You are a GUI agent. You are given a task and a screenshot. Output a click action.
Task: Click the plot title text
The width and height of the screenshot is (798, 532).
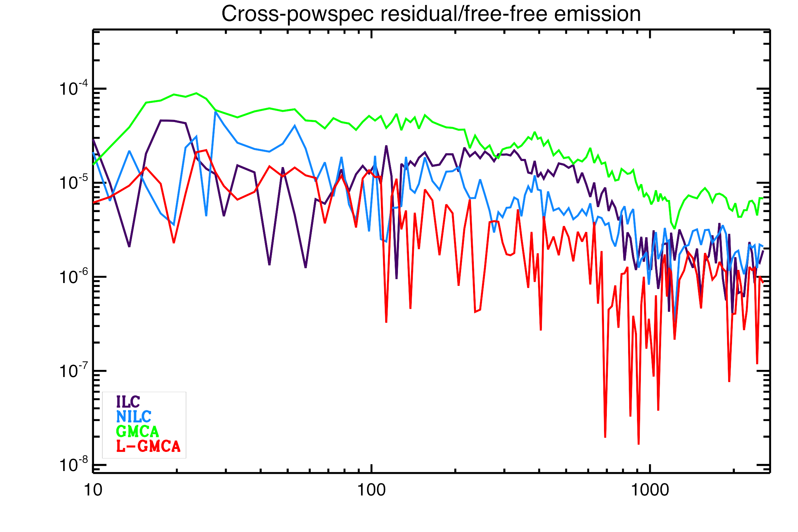431,14
